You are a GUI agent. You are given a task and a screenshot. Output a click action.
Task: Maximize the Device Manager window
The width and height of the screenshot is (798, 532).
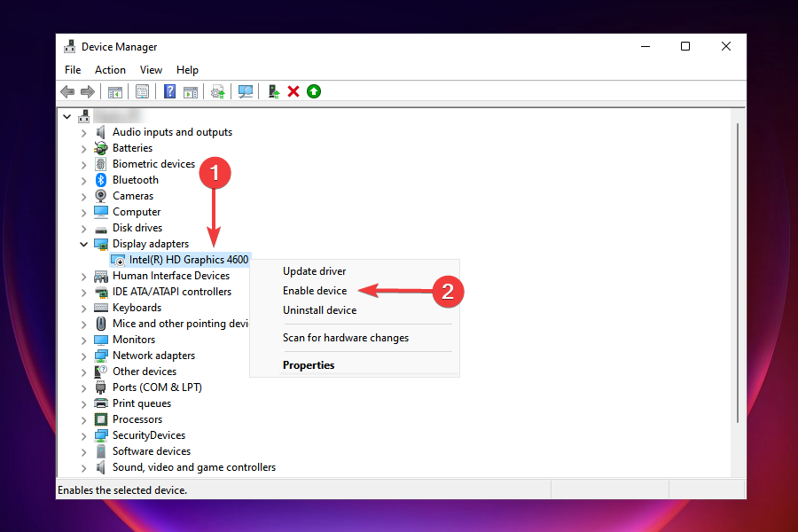pos(685,46)
